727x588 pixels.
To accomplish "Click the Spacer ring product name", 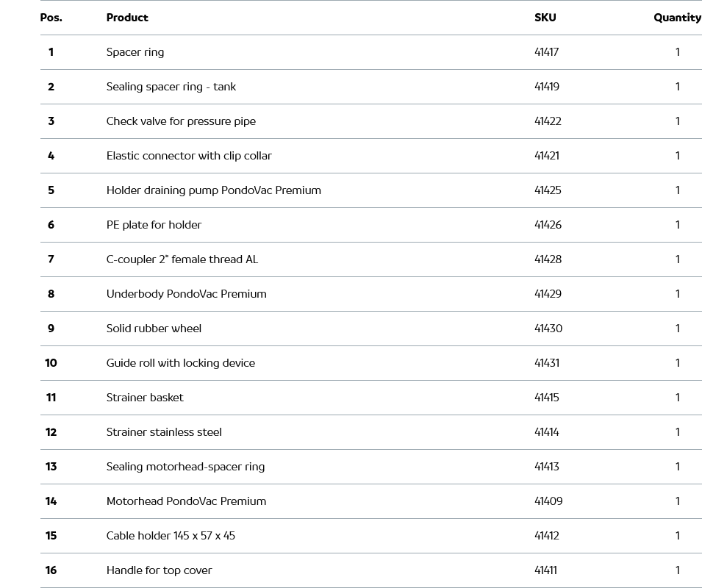I will coord(135,52).
